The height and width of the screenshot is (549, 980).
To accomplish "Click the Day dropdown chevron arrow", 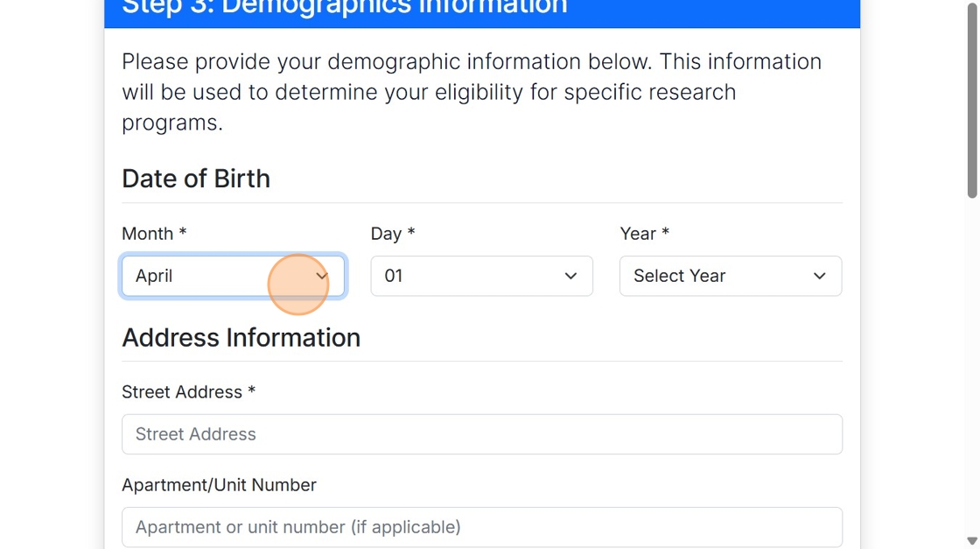I will [x=570, y=276].
